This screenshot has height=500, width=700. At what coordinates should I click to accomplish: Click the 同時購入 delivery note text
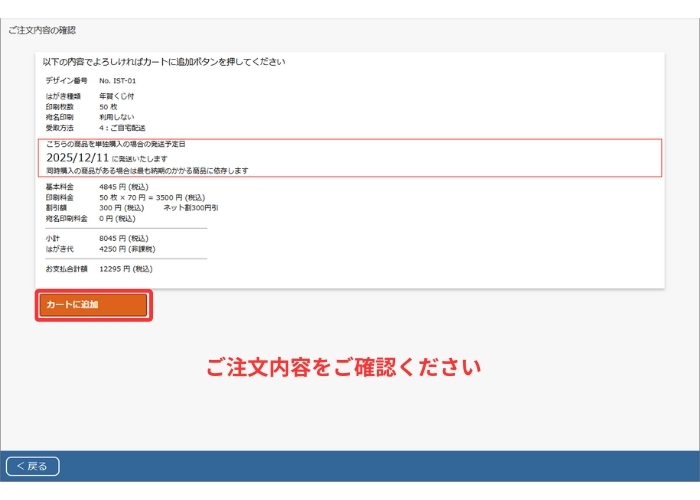pyautogui.click(x=147, y=171)
